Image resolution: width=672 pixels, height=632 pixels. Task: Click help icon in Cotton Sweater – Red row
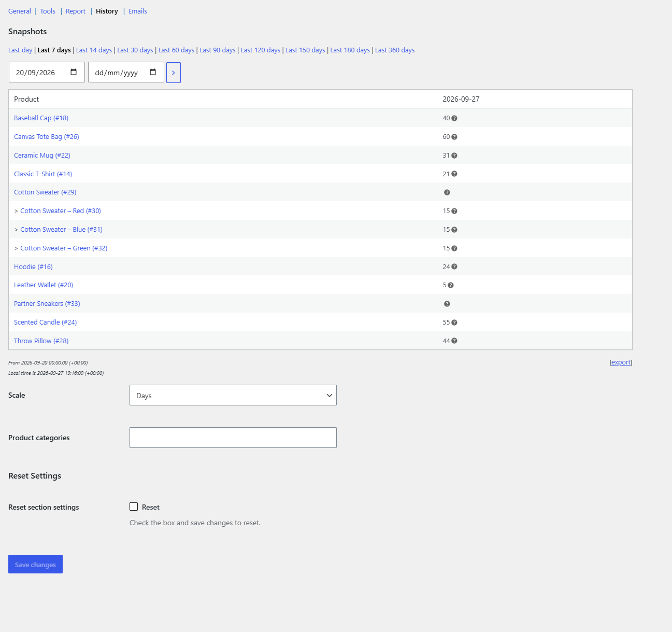coord(454,211)
